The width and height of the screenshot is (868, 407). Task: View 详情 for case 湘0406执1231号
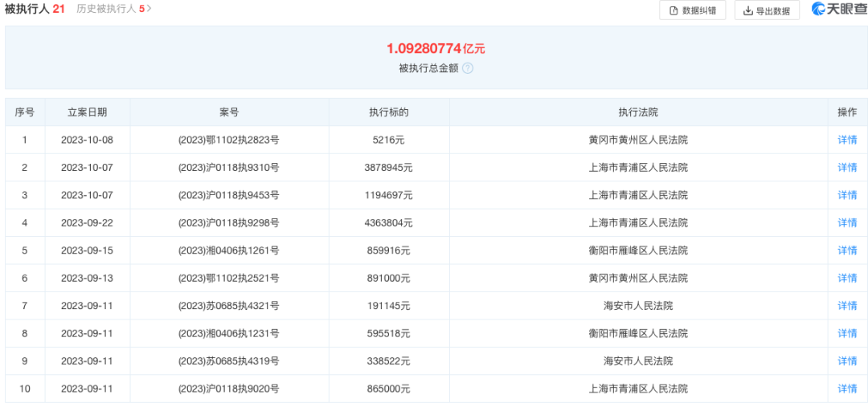pos(847,333)
